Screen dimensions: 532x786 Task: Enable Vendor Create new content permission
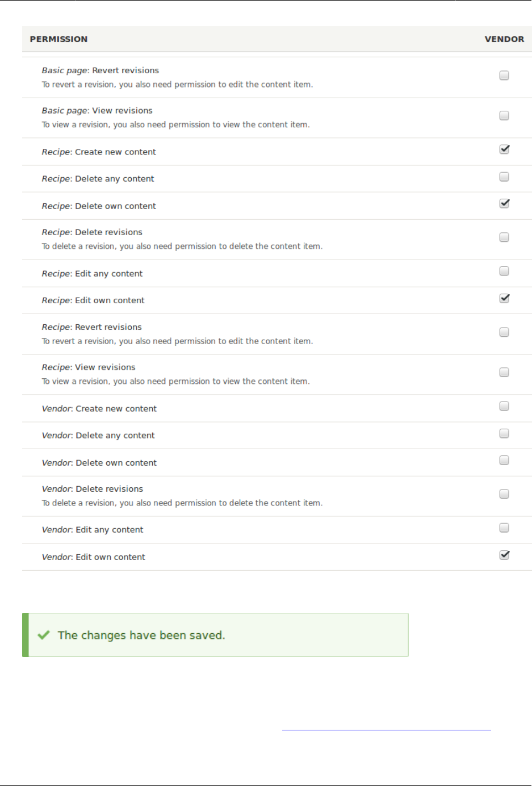[504, 406]
